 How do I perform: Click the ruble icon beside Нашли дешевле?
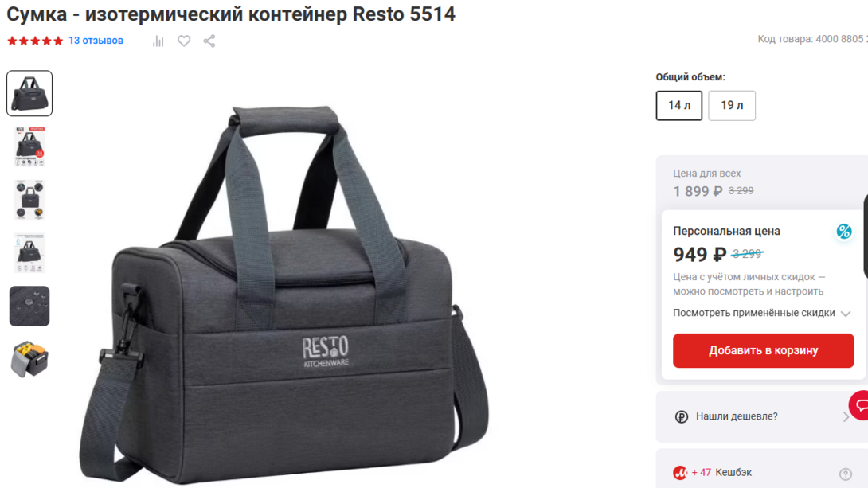point(682,416)
